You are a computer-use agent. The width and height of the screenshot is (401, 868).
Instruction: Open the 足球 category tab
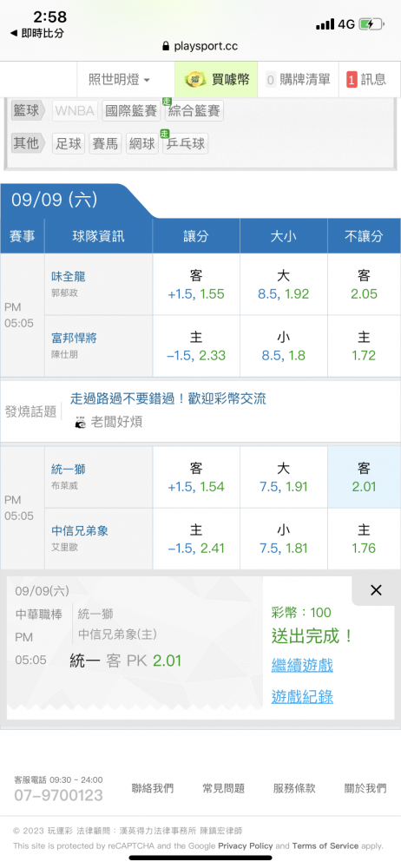pos(69,144)
